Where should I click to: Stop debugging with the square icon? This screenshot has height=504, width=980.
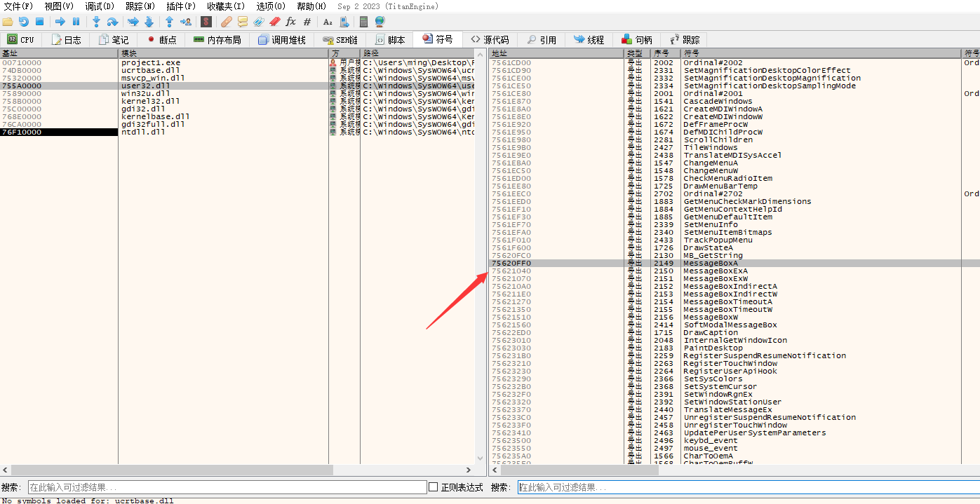coord(40,22)
